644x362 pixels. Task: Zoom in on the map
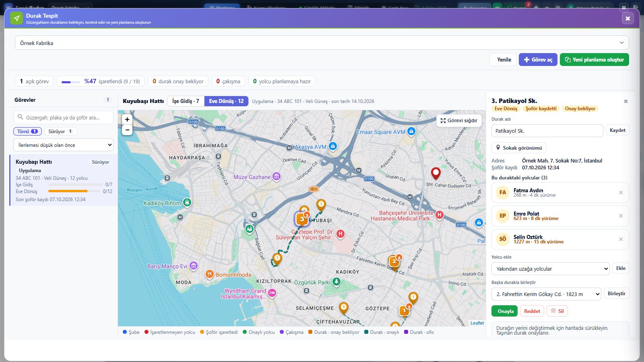click(x=127, y=119)
